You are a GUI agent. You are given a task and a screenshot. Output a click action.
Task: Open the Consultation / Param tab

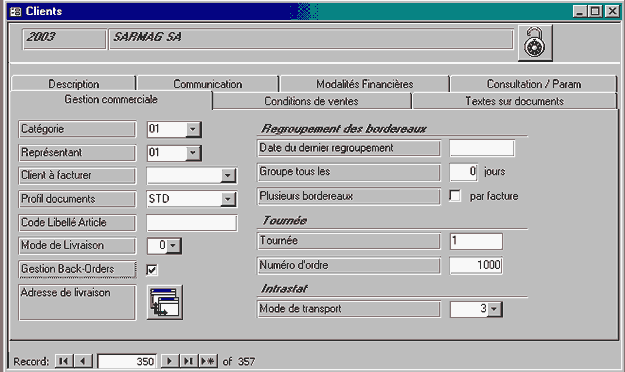tap(534, 84)
